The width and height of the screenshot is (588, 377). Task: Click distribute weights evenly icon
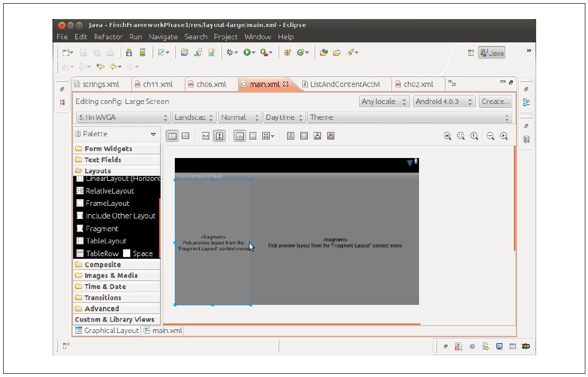point(291,136)
